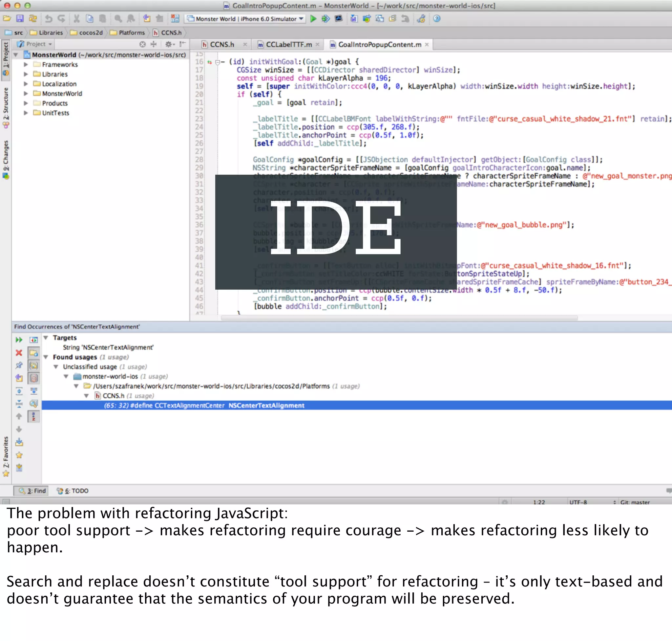Toggle group by package button

(x=33, y=365)
